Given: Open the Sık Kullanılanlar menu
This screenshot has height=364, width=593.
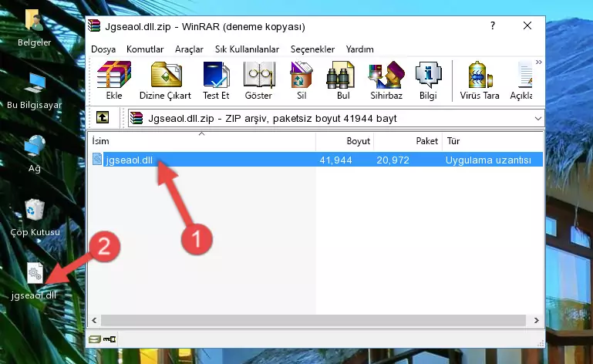Looking at the screenshot, I should point(247,49).
